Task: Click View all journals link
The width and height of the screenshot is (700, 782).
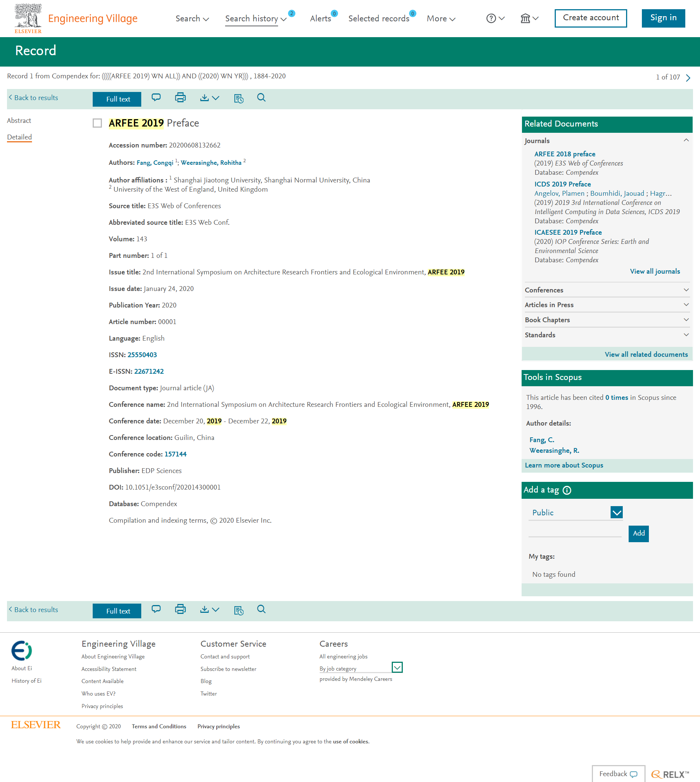Action: point(655,271)
